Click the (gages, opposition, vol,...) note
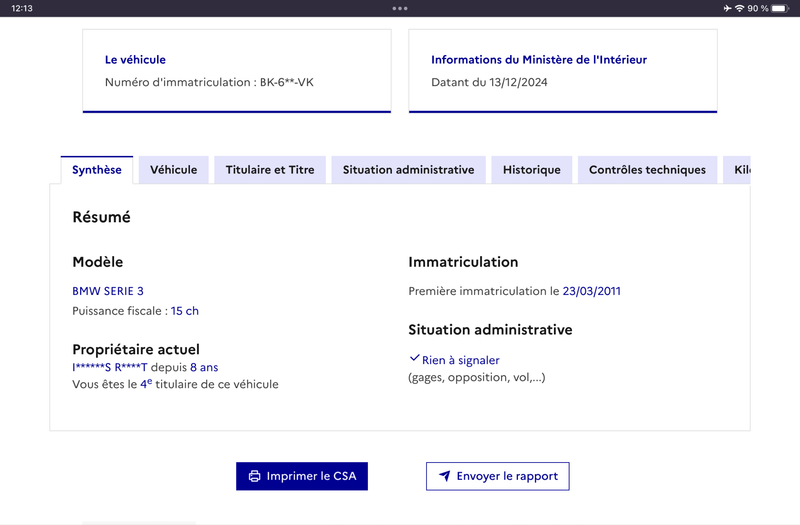 [x=477, y=378]
